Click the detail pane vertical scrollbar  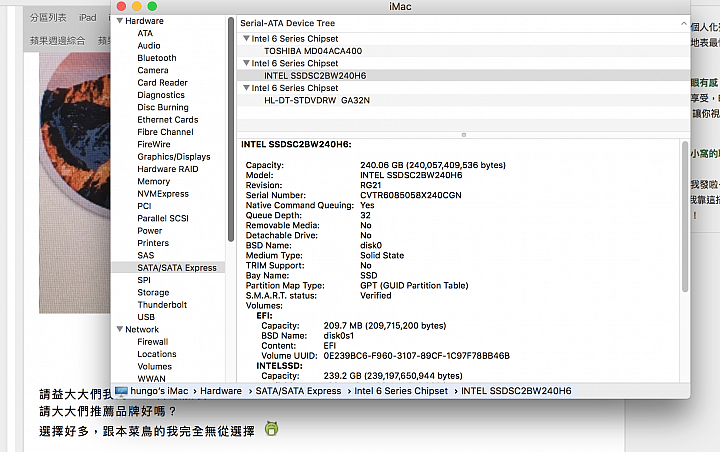click(685, 217)
